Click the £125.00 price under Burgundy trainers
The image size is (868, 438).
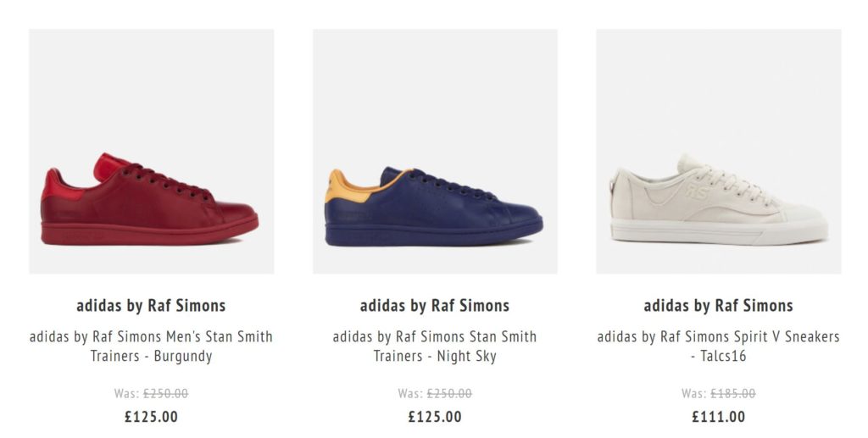tap(151, 417)
